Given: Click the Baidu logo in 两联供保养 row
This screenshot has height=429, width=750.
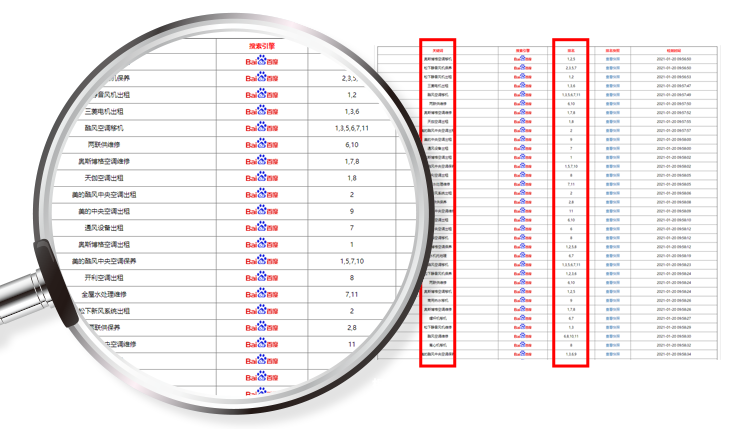Looking at the screenshot, I should [x=262, y=327].
